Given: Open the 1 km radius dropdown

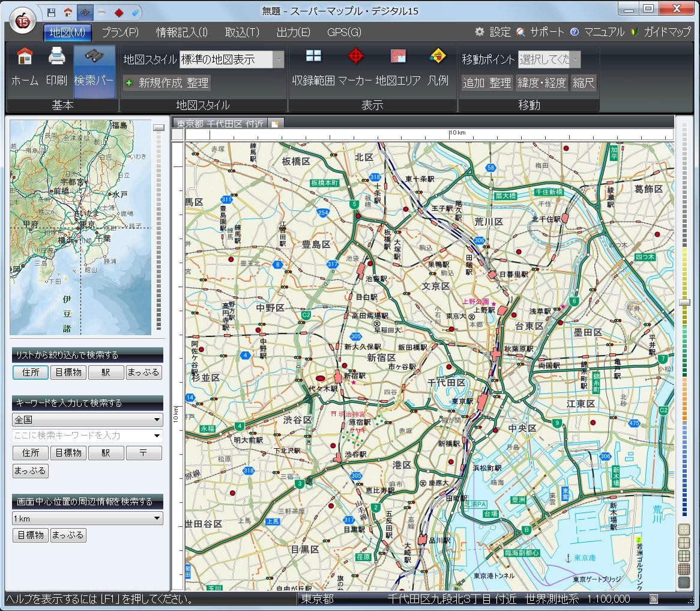Looking at the screenshot, I should click(88, 518).
